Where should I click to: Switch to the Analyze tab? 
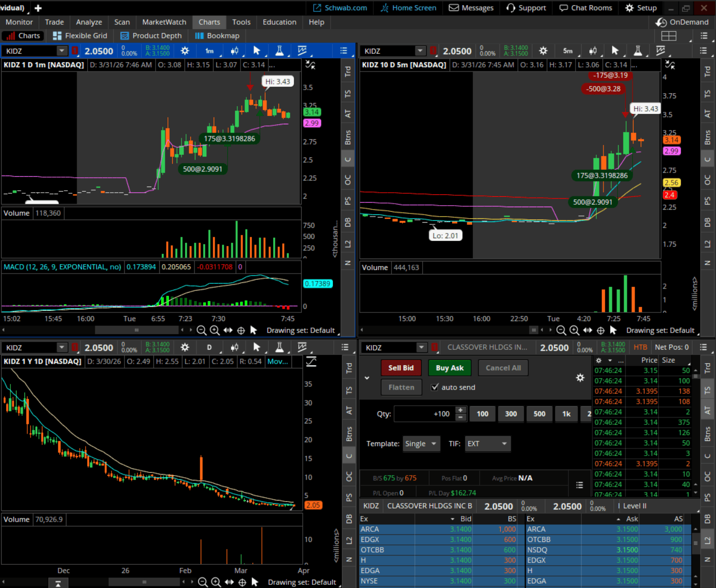[89, 22]
